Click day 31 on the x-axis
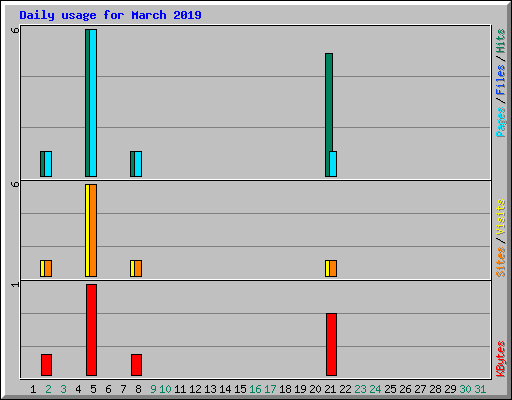This screenshot has width=512, height=400. 480,389
